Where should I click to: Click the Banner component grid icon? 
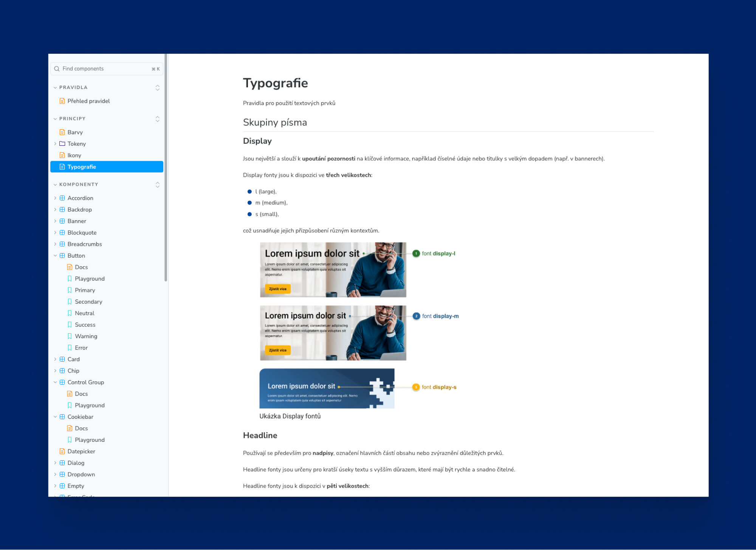pos(62,221)
